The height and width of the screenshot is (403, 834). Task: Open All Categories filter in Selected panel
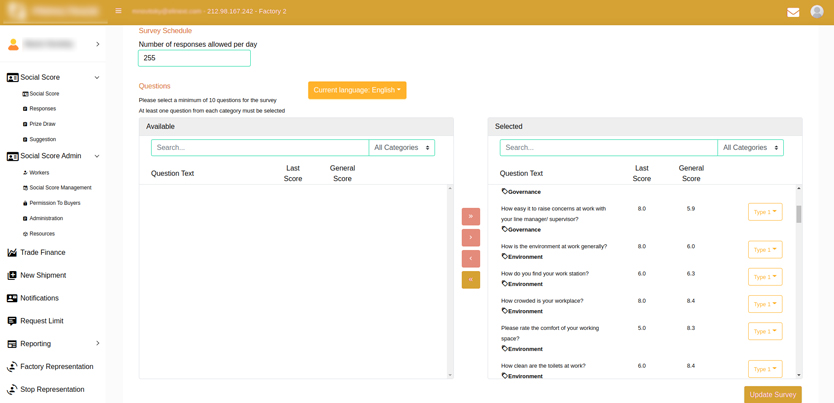(x=750, y=148)
